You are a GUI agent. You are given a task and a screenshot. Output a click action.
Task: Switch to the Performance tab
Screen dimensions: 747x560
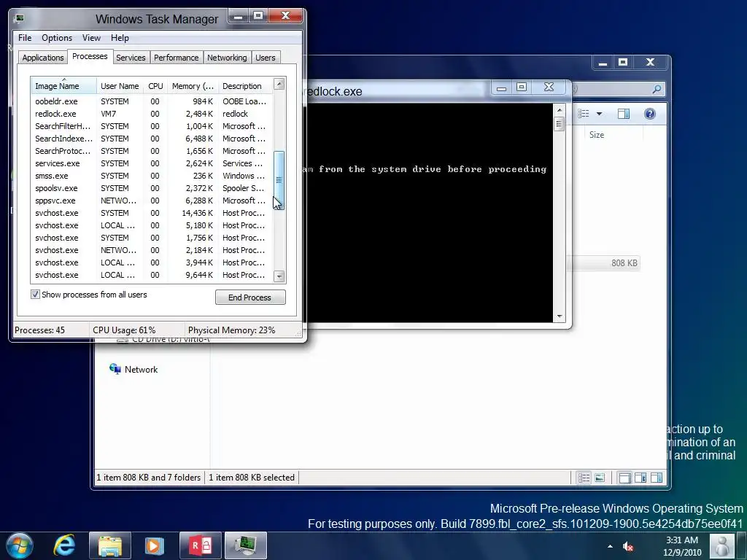click(x=177, y=58)
